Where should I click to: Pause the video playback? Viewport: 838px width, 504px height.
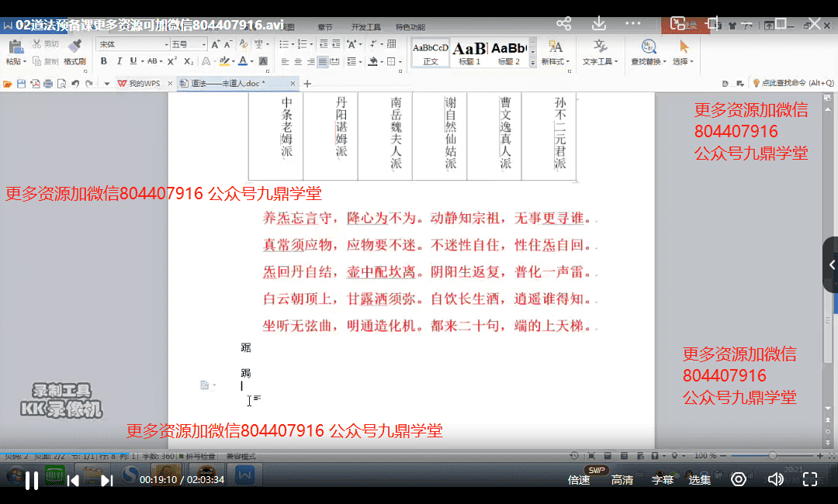(32, 480)
